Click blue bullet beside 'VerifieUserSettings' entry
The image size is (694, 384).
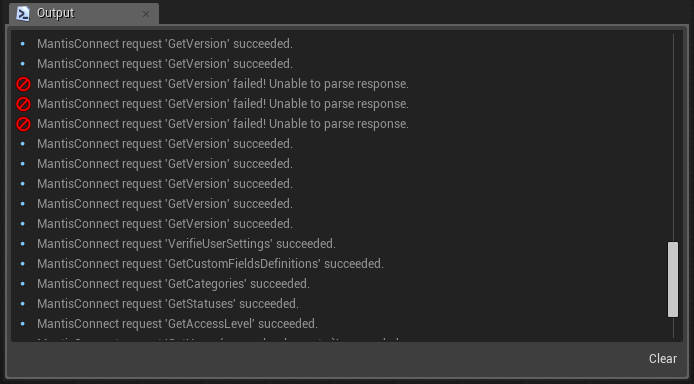click(23, 244)
